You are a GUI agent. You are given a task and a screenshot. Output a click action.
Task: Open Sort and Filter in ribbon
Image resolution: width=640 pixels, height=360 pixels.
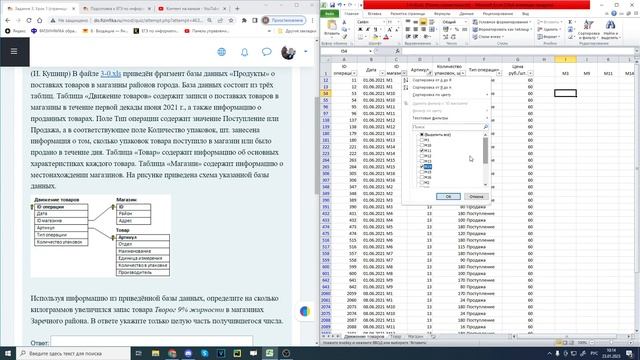click(x=589, y=29)
